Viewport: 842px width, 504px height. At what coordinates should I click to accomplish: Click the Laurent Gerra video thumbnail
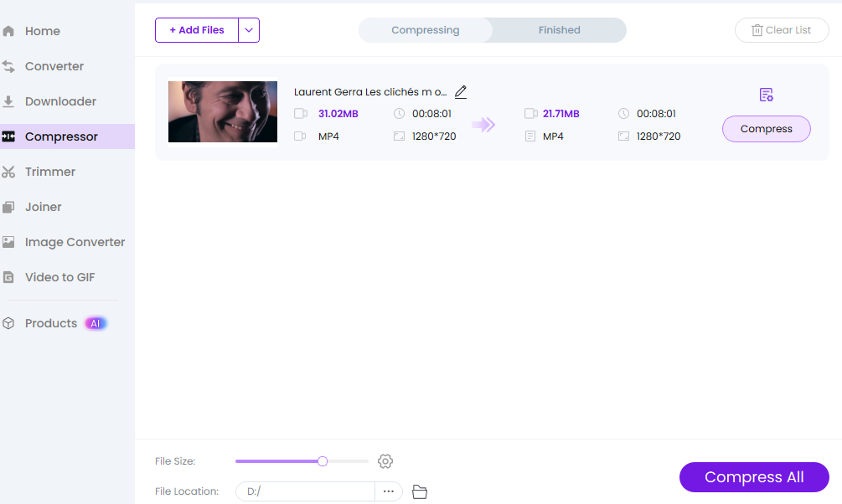pos(223,111)
